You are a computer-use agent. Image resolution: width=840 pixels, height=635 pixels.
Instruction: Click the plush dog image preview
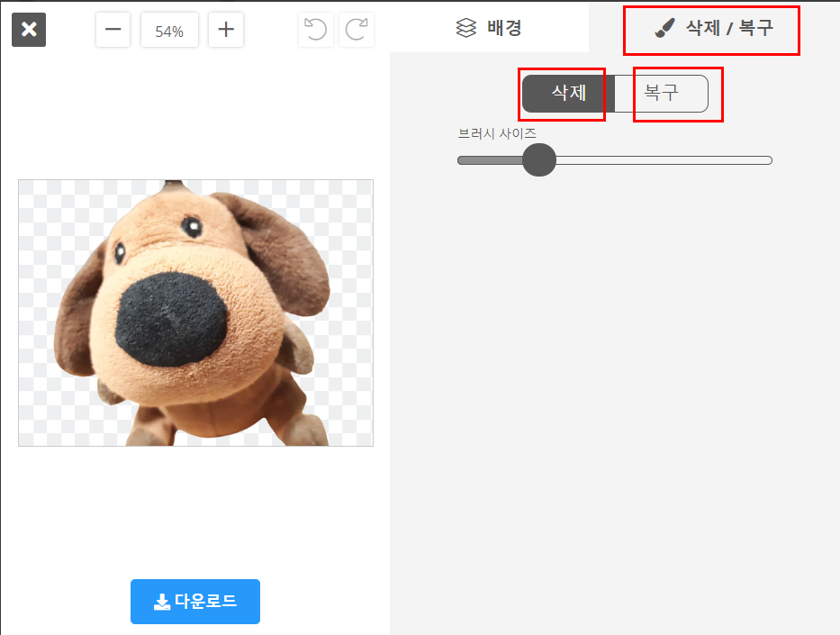[195, 313]
